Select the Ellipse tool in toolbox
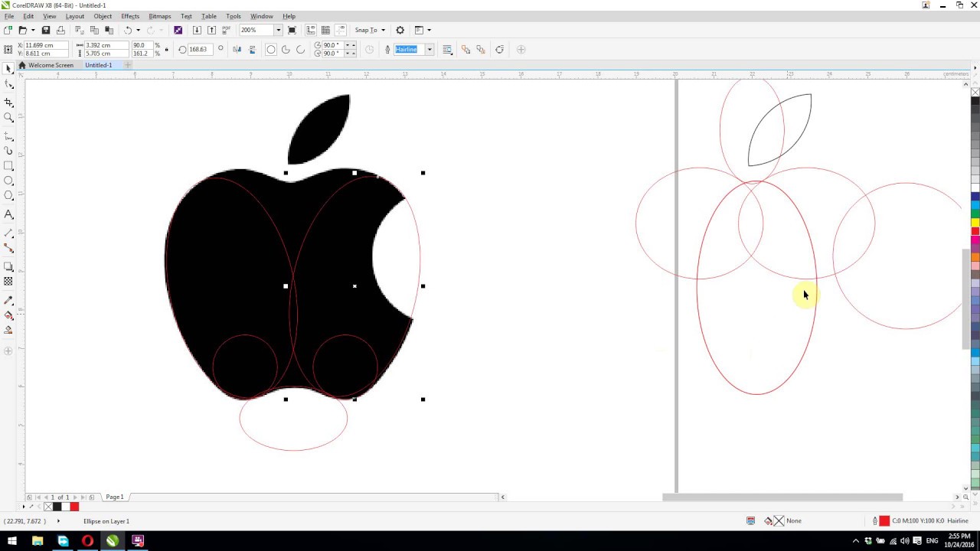Screen dimensions: 980x551 [8, 181]
